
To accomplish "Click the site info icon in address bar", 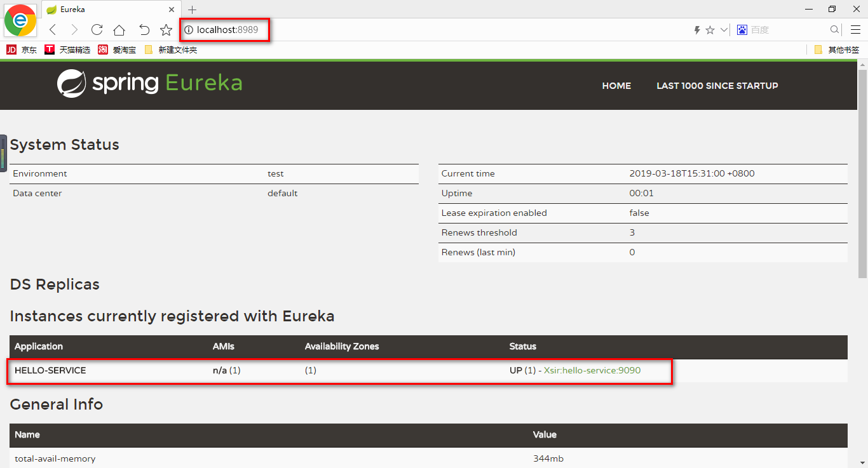I will (189, 30).
